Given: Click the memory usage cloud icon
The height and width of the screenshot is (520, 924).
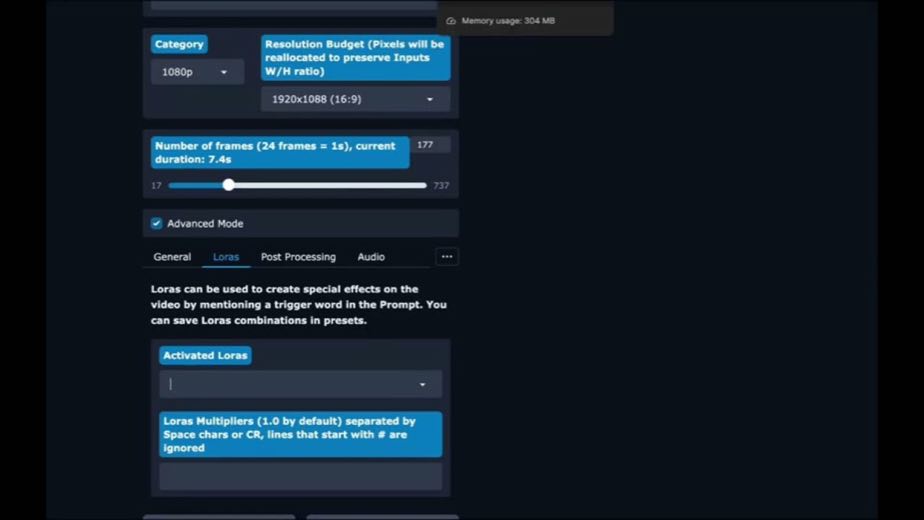Looking at the screenshot, I should tap(451, 21).
